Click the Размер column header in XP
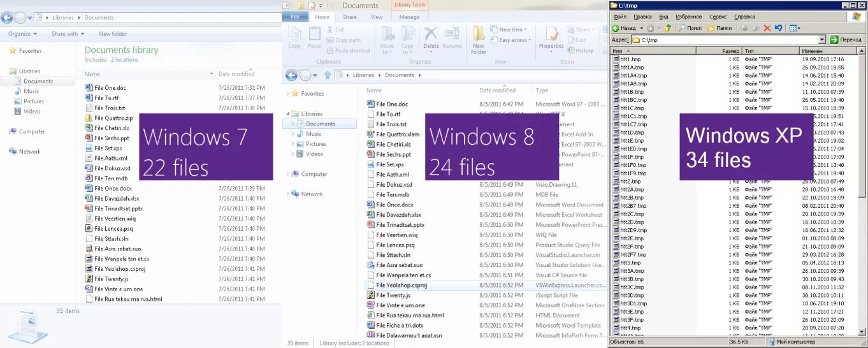 pyautogui.click(x=718, y=50)
